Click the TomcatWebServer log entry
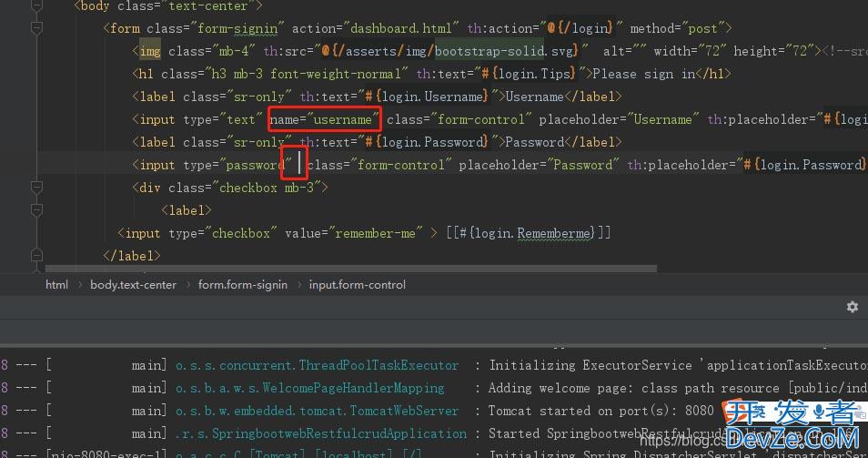The width and height of the screenshot is (868, 458). click(317, 411)
